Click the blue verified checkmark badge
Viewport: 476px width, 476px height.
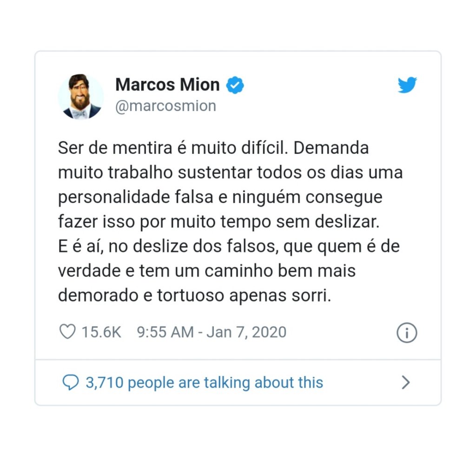point(235,85)
